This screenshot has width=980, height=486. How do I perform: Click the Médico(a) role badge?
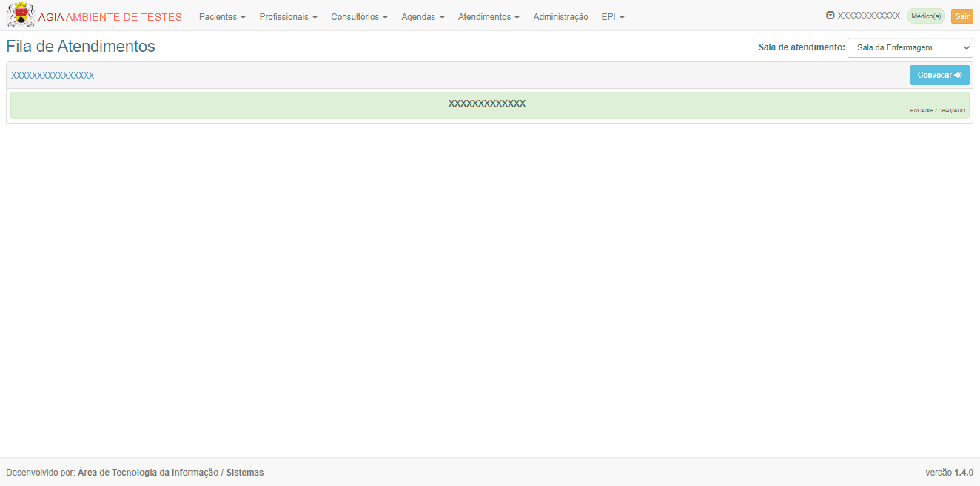[x=926, y=16]
